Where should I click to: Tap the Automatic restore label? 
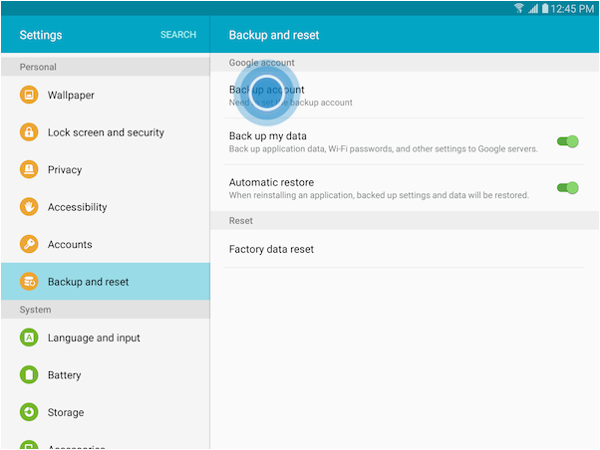click(271, 182)
